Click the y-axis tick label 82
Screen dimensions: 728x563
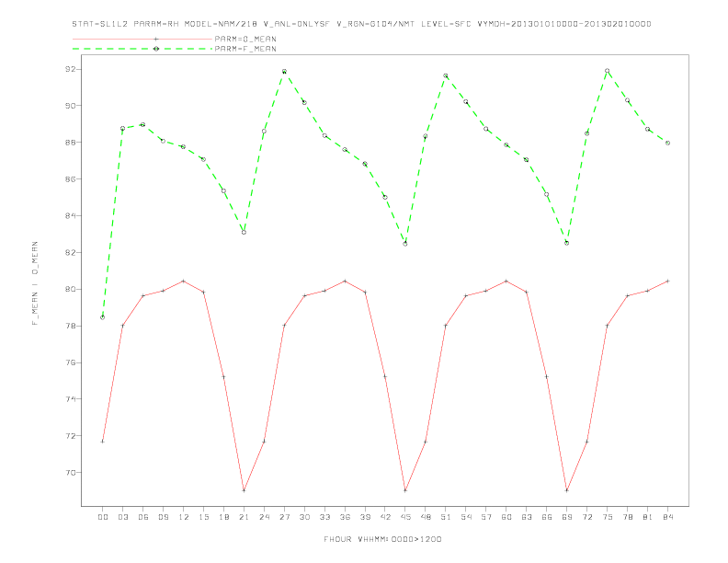click(x=70, y=252)
